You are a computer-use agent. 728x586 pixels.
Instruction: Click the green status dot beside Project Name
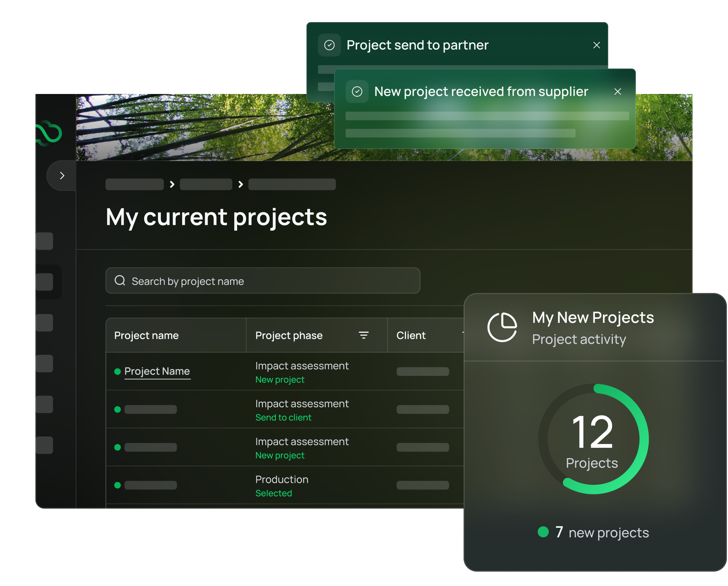[117, 371]
